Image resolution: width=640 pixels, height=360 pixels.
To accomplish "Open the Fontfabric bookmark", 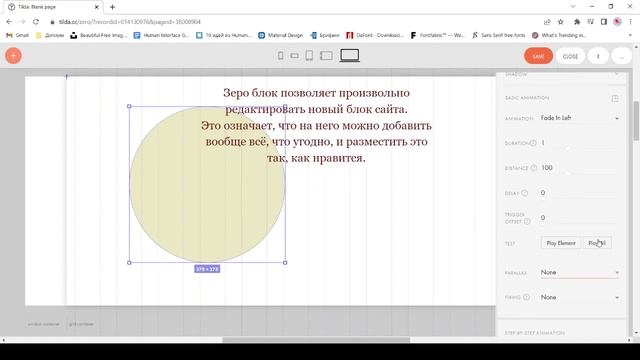I will click(438, 35).
